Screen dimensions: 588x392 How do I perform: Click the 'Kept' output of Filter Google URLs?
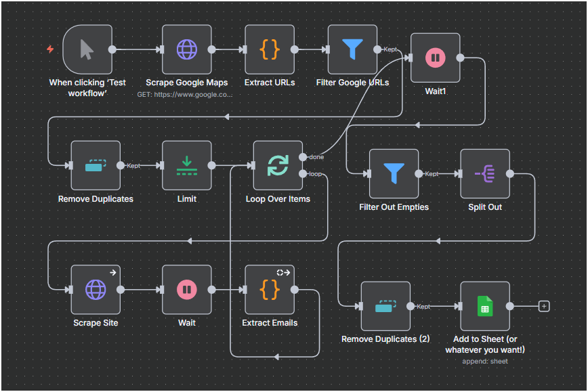[377, 49]
